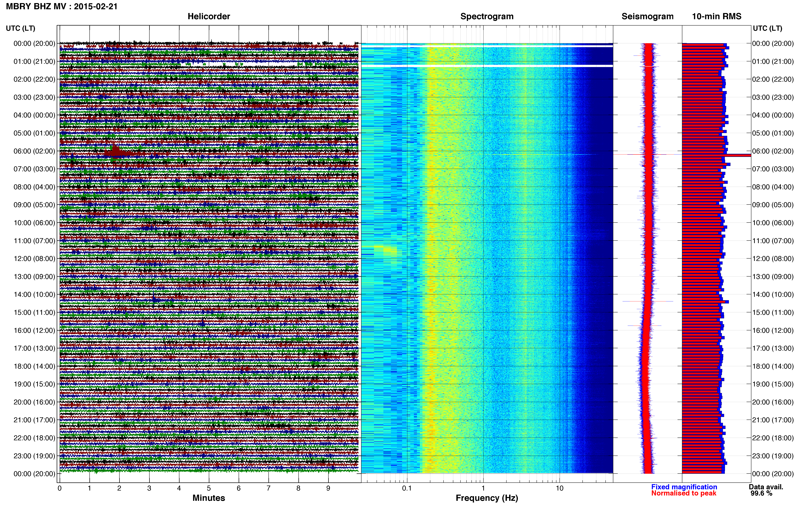
Task: Click right time label '07:00 (03:00)'
Action: [773, 169]
